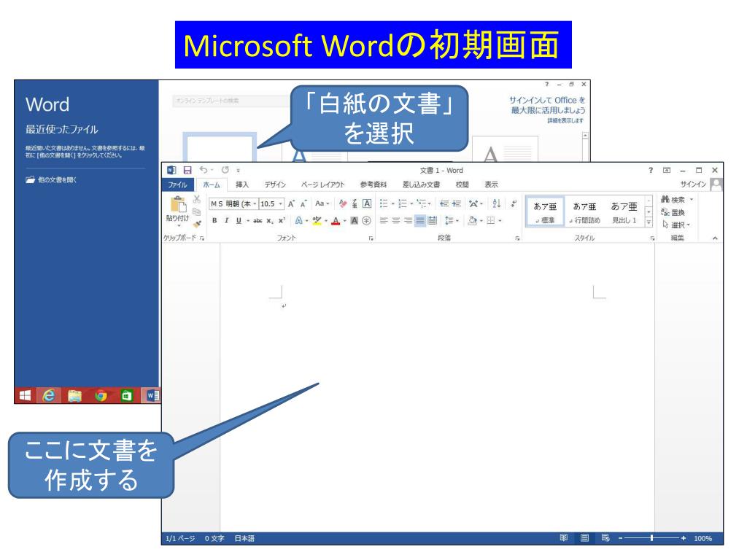747x560 pixels.
Task: Click the zoom slider handle in status bar
Action: tap(651, 538)
